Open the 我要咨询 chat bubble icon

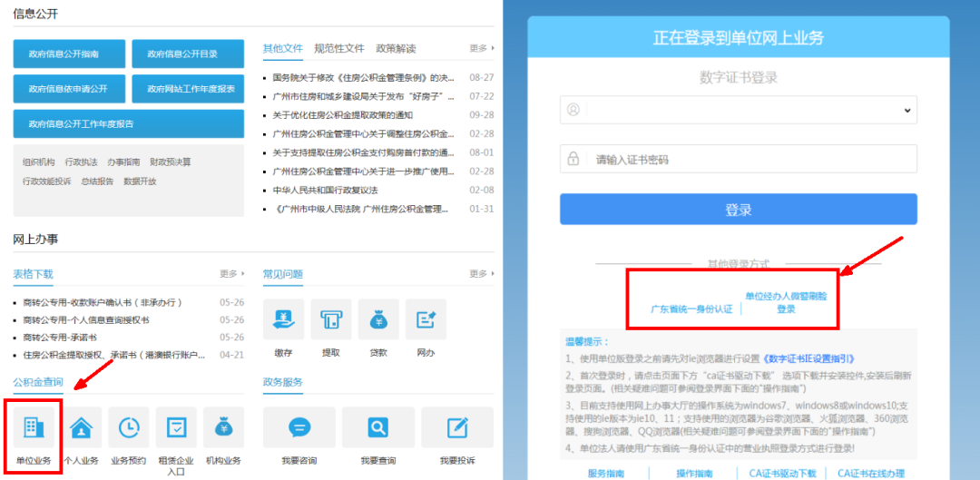pos(299,427)
